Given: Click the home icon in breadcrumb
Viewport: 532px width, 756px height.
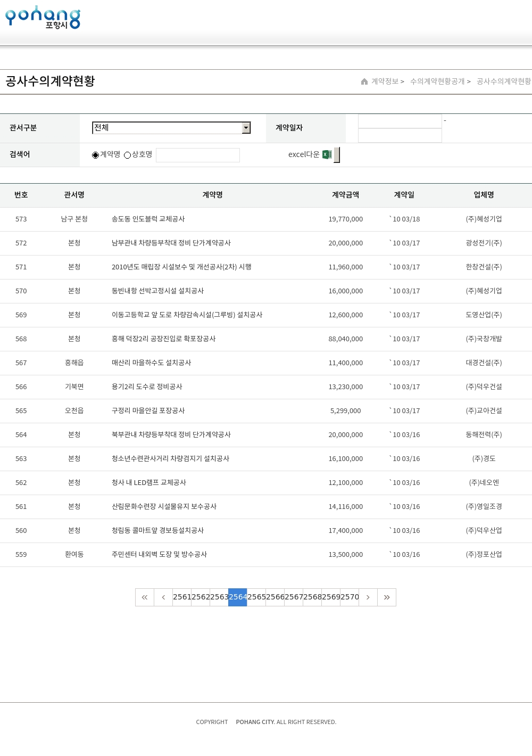Looking at the screenshot, I should [364, 81].
